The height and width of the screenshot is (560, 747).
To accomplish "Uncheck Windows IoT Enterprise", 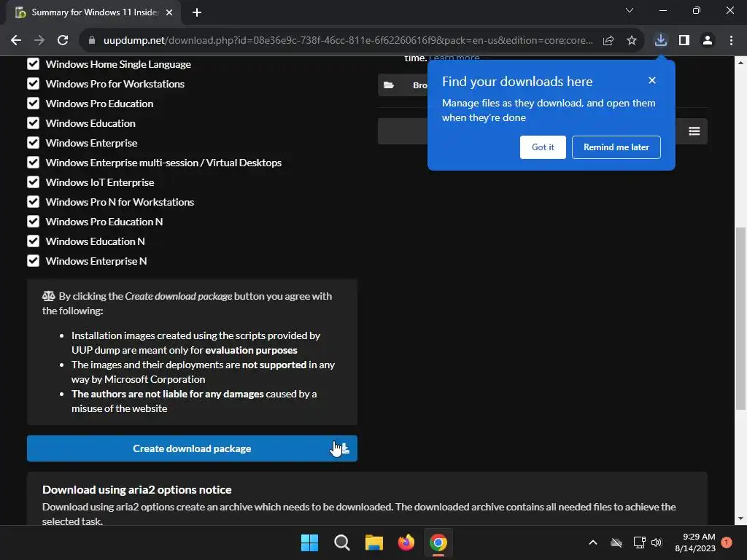I will coord(33,182).
